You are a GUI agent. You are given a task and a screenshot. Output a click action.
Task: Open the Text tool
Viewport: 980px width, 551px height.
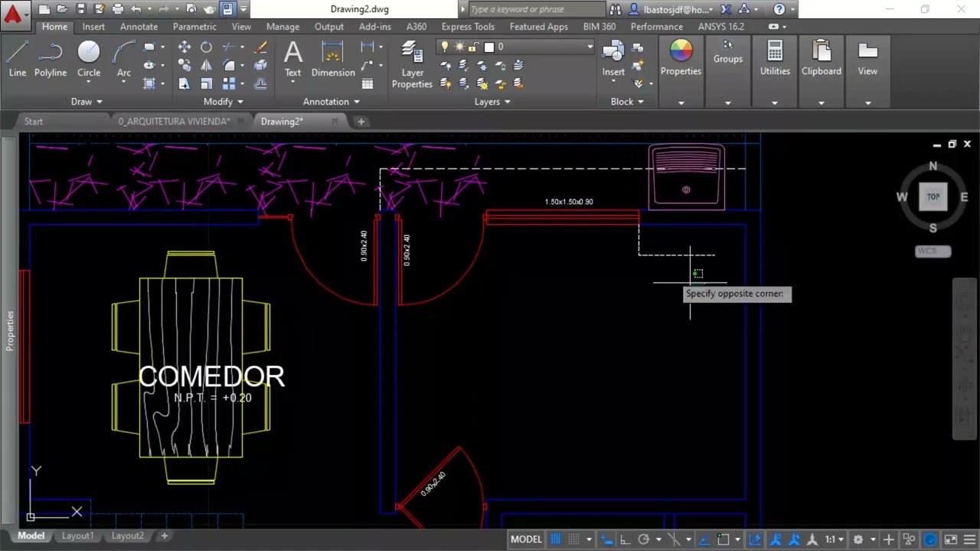[292, 60]
